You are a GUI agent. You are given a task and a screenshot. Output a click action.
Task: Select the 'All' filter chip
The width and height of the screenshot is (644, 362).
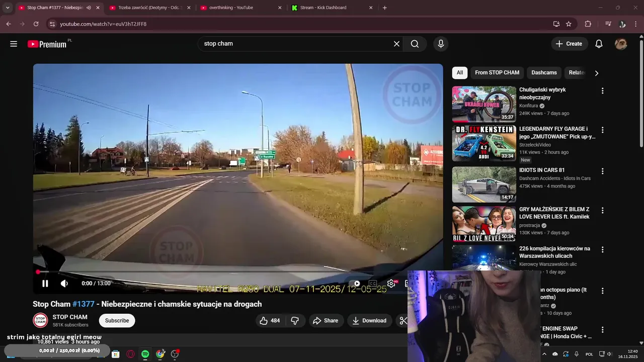pos(460,73)
